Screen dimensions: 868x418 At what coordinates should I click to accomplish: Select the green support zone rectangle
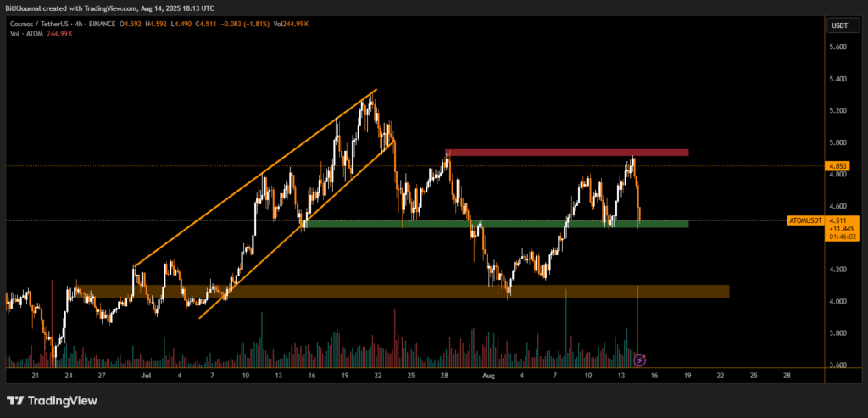pos(496,224)
